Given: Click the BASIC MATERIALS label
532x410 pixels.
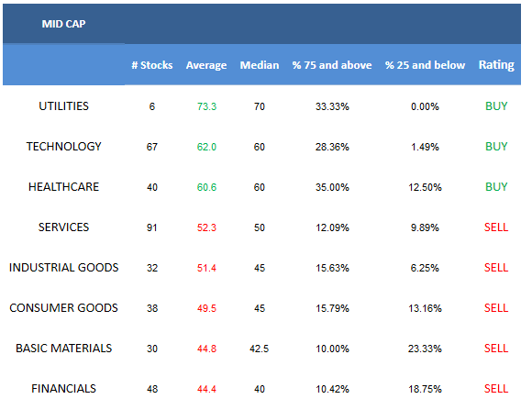Looking at the screenshot, I should (x=63, y=349).
